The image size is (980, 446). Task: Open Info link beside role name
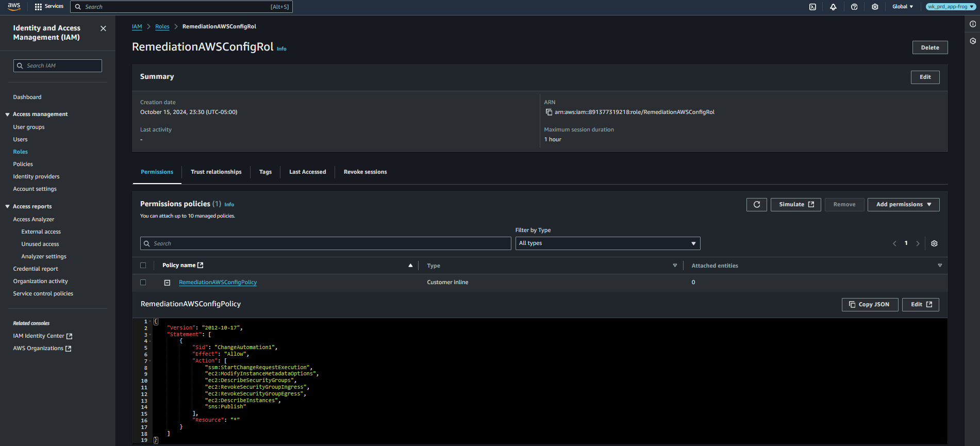click(x=281, y=49)
